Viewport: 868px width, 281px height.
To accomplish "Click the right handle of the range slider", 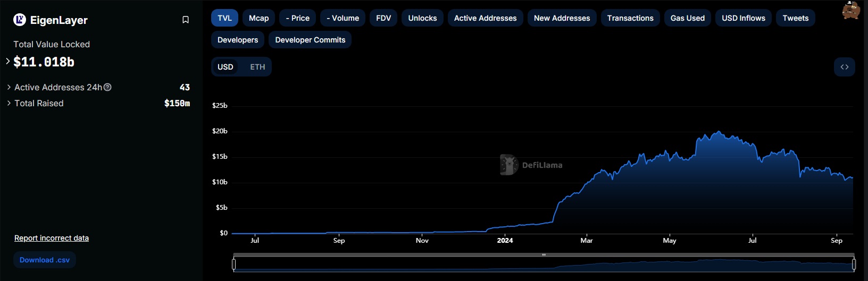I will 854,264.
